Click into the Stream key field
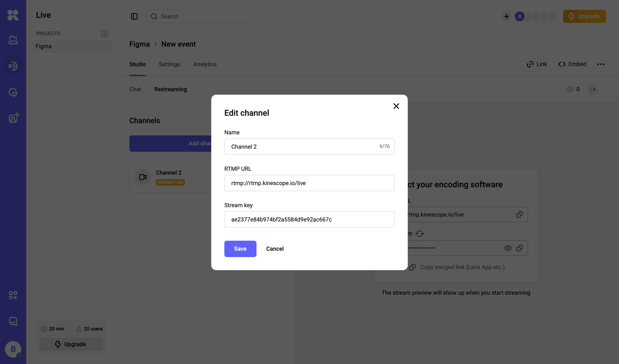Image resolution: width=619 pixels, height=364 pixels. point(309,219)
